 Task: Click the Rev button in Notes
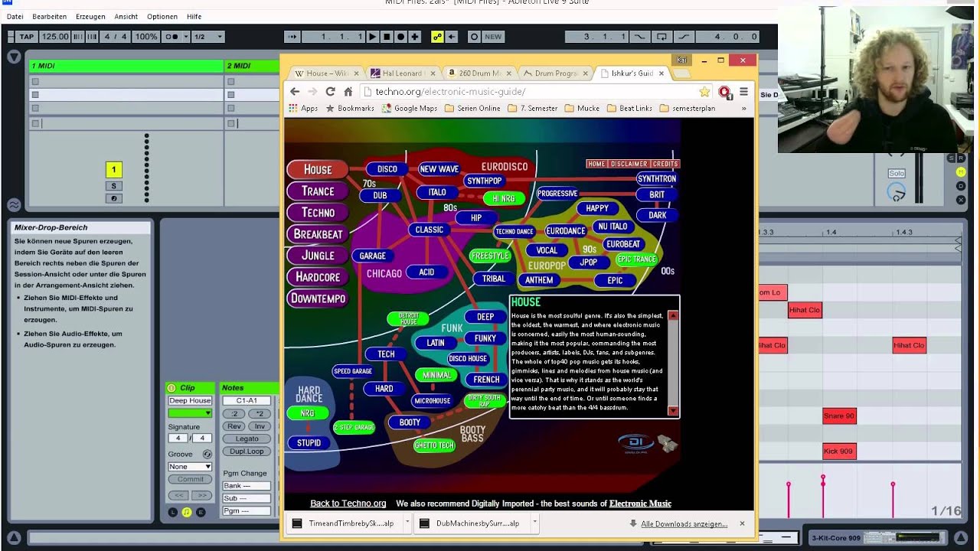(234, 426)
